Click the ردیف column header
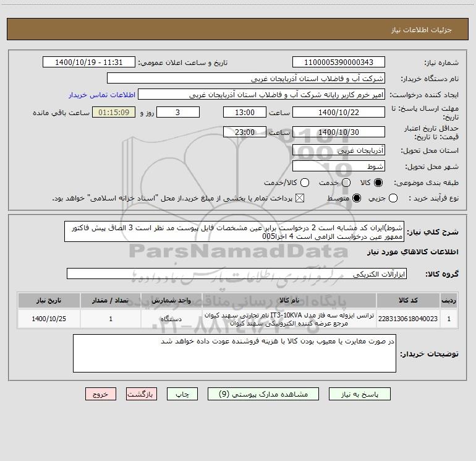The width and height of the screenshot is (476, 461). tap(449, 300)
